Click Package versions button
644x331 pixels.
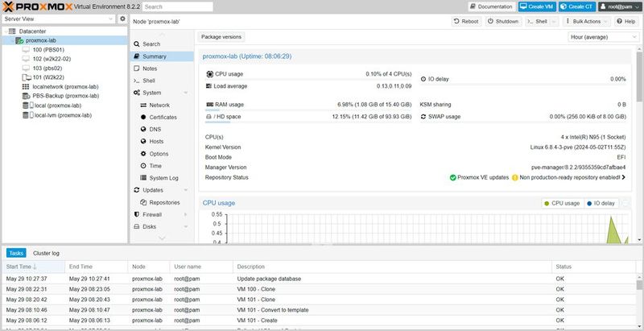click(221, 37)
